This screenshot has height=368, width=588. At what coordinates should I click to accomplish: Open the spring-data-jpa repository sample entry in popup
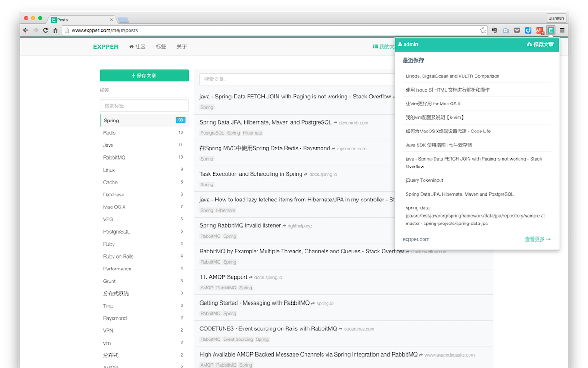pos(475,215)
